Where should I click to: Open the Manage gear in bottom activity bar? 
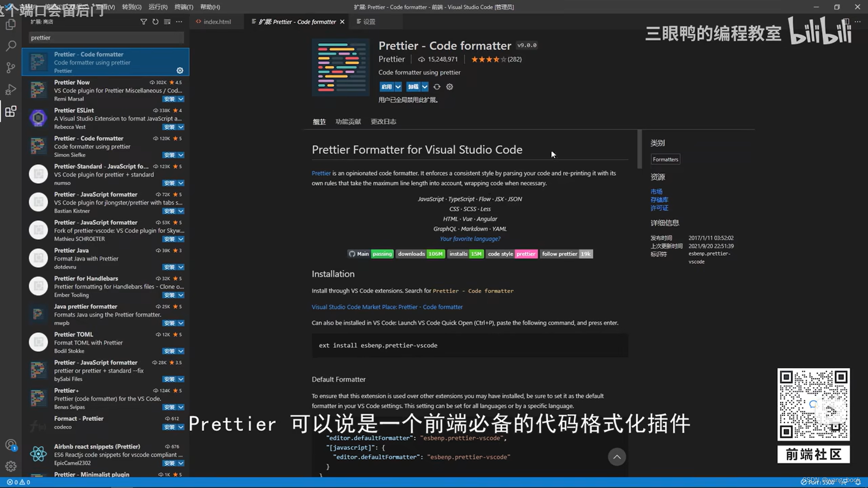point(11,466)
